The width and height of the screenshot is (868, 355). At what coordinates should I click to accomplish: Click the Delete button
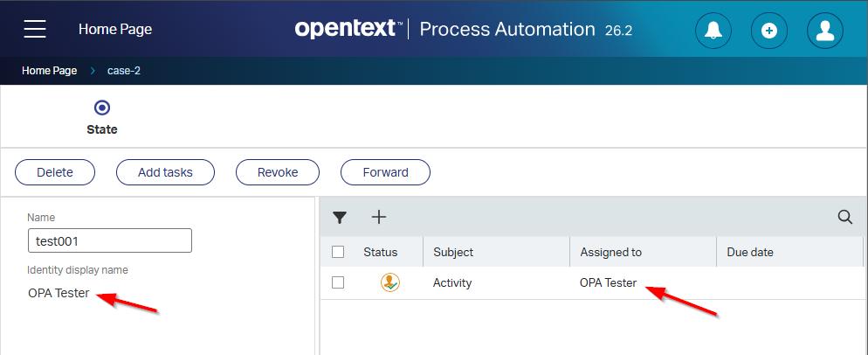click(55, 172)
